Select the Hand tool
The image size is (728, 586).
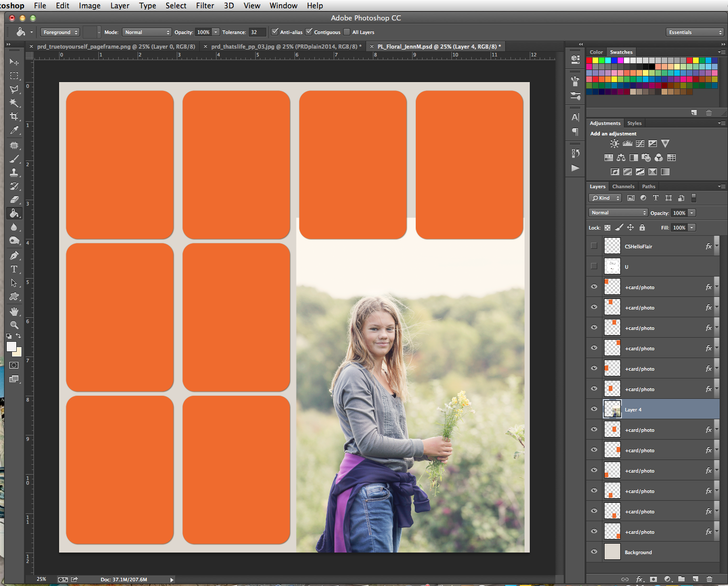14,311
